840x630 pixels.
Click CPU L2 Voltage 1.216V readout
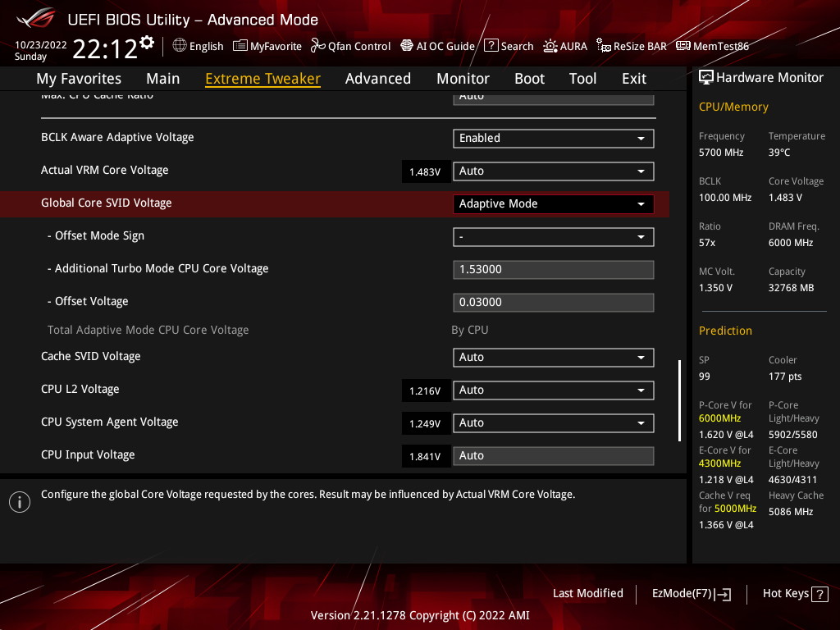tap(425, 391)
